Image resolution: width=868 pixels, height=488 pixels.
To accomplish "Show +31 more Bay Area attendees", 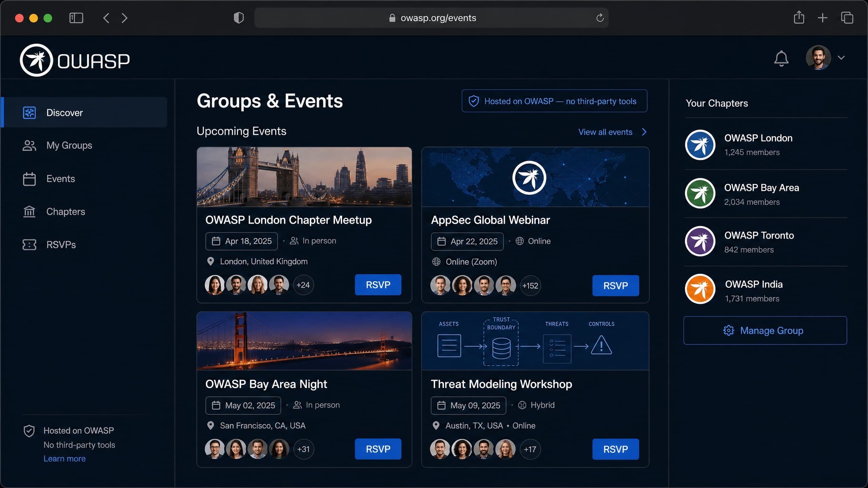I will [x=303, y=449].
